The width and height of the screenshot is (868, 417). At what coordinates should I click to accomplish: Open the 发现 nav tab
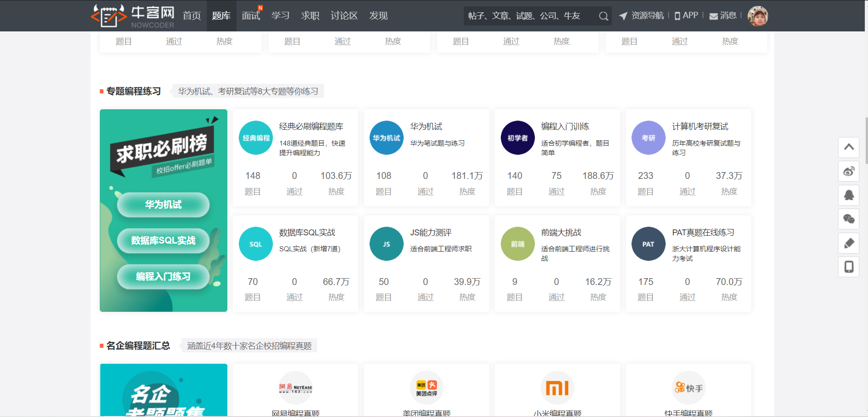click(x=378, y=16)
